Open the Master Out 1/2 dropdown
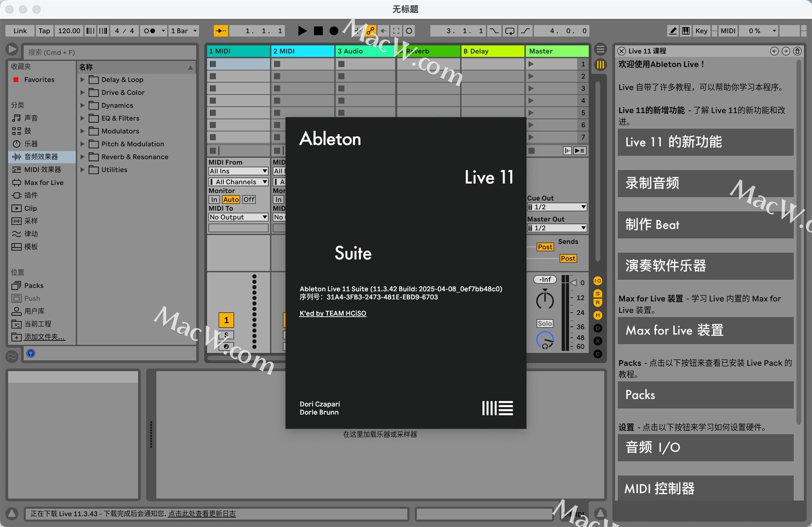 click(557, 228)
